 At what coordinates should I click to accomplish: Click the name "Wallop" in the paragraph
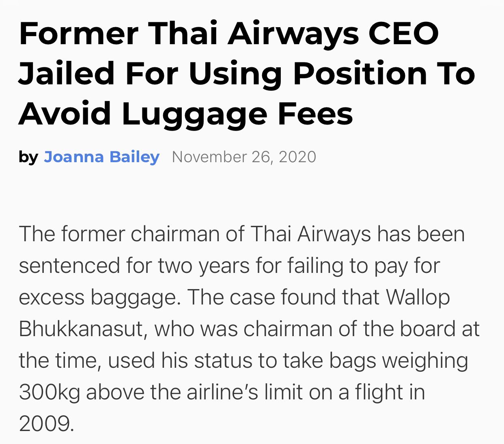(x=418, y=297)
